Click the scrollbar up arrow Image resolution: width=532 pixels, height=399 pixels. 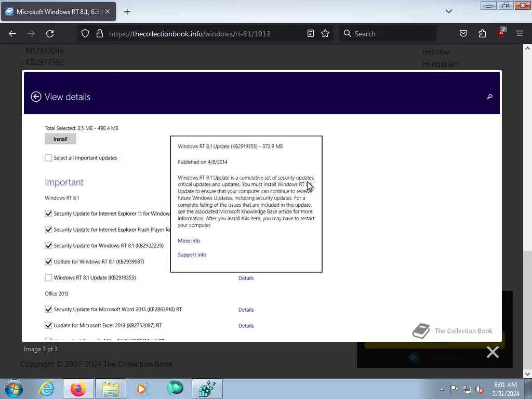[x=527, y=48]
